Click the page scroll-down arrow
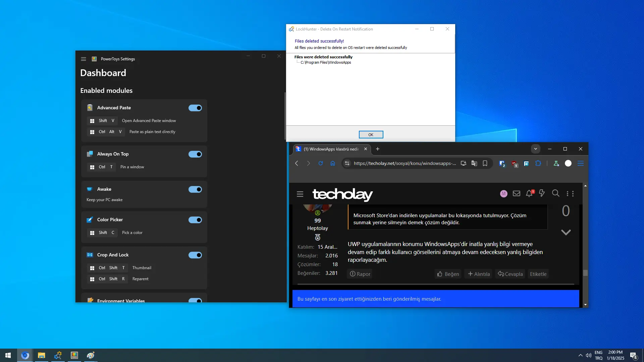This screenshot has height=362, width=644. (585, 305)
